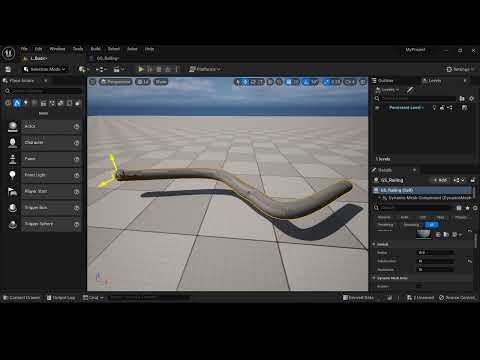Click the Unreal Engine logo icon
This screenshot has width=480, height=360.
[x=9, y=53]
